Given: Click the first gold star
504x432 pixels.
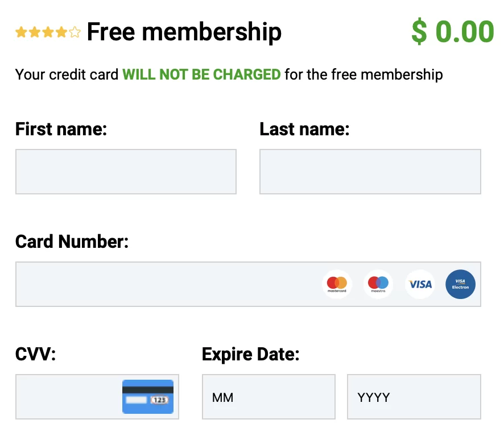Looking at the screenshot, I should (x=21, y=32).
